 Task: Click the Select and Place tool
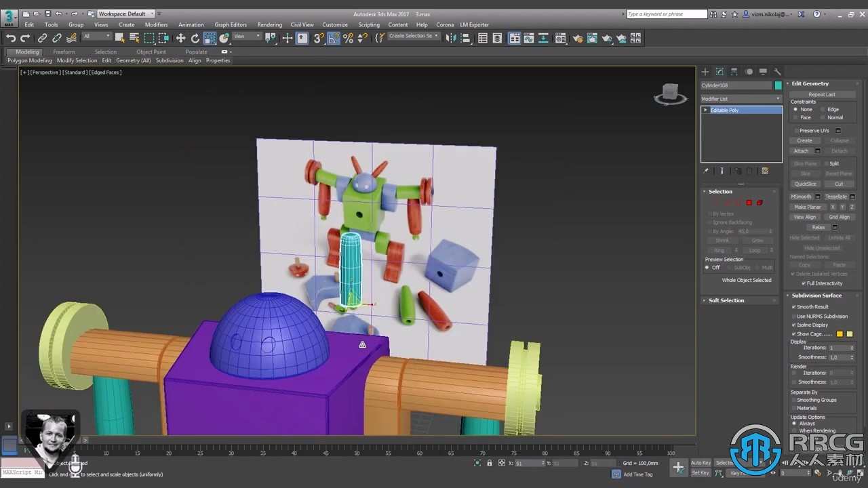(224, 39)
